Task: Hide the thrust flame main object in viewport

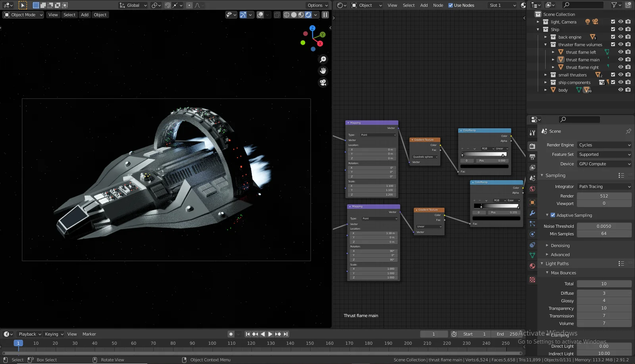Action: [x=620, y=59]
